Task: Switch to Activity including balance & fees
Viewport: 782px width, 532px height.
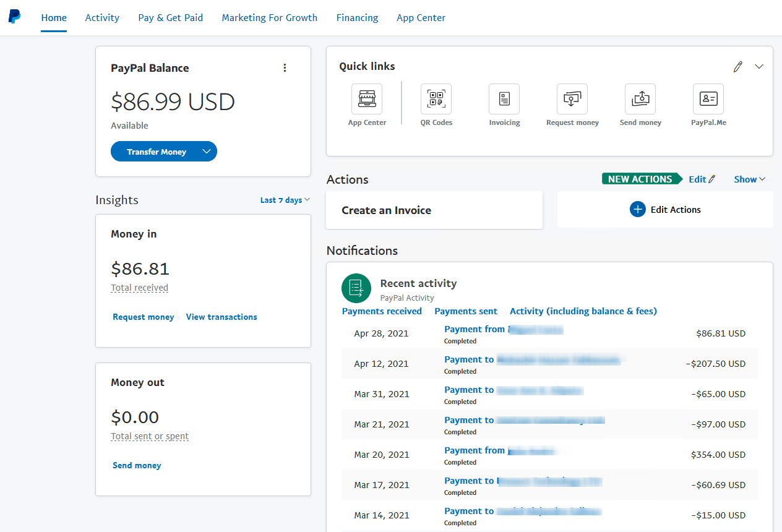Action: [583, 311]
